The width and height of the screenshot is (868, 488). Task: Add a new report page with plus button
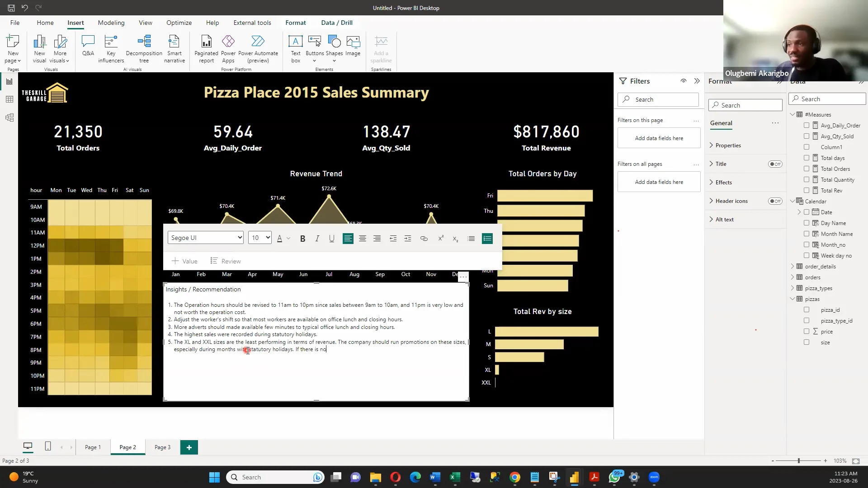click(x=189, y=447)
